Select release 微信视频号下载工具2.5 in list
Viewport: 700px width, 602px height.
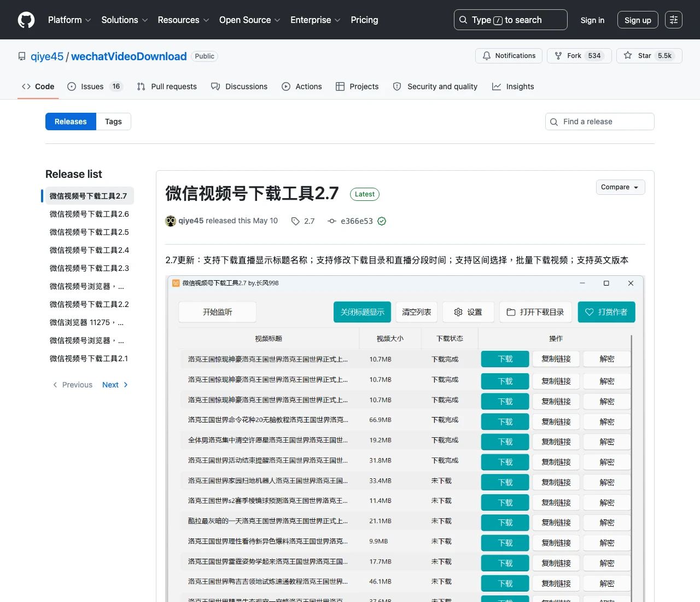click(x=90, y=232)
